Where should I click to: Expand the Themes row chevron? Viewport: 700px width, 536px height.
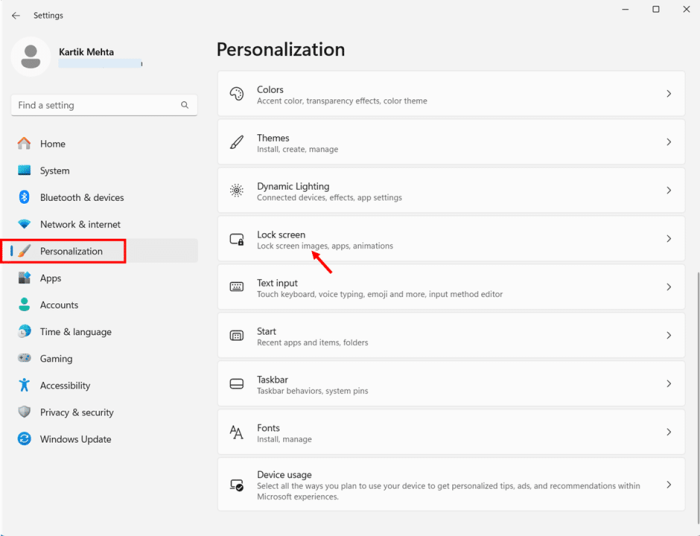669,142
